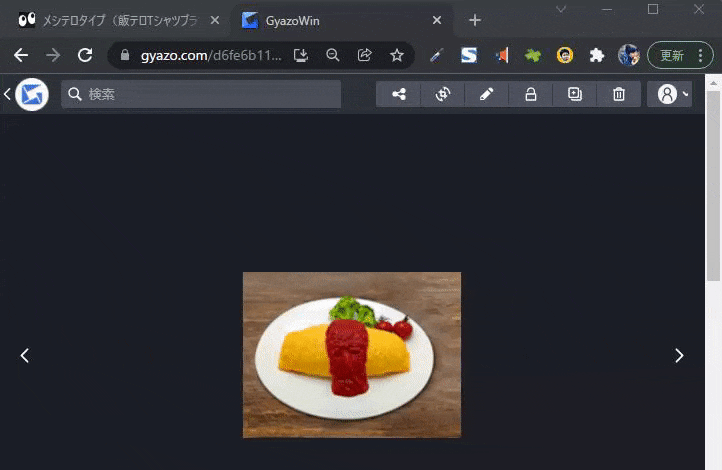Go to previous image with left arrow
The width and height of the screenshot is (722, 470).
click(x=25, y=355)
